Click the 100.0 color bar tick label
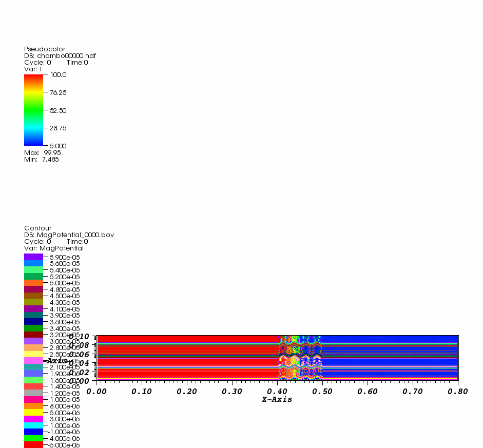Viewport: 483px width, 448px height. click(x=58, y=75)
